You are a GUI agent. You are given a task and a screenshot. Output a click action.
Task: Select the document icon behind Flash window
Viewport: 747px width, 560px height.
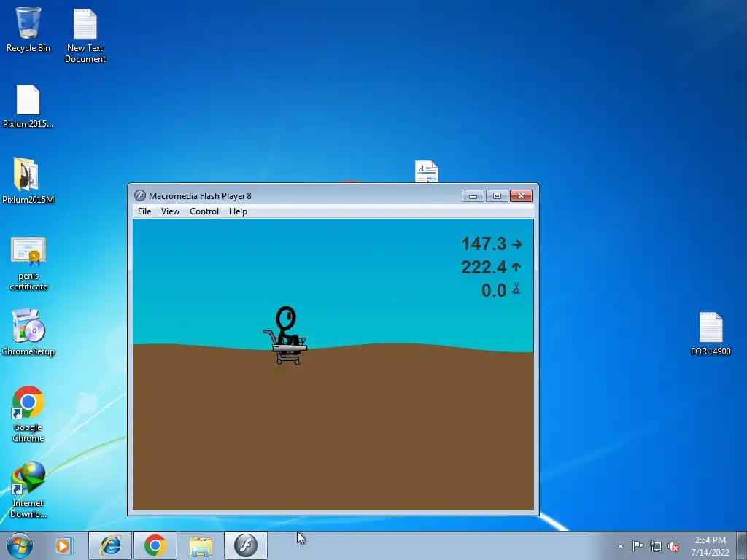[x=426, y=171]
